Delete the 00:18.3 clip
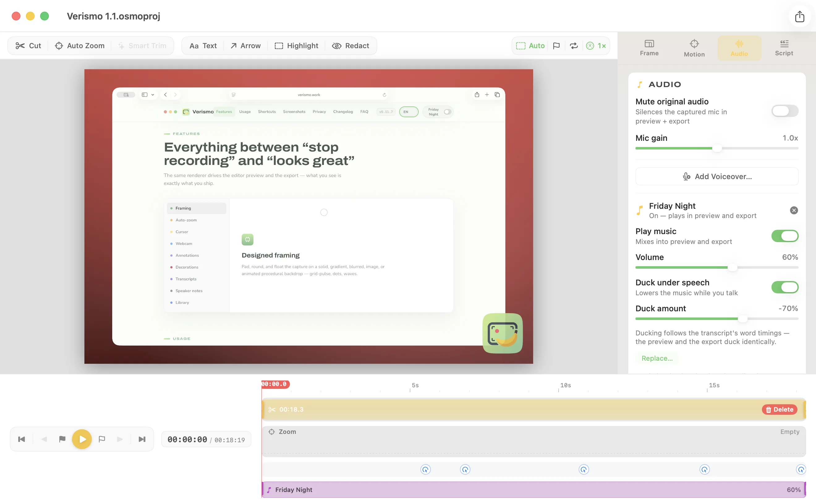This screenshot has height=504, width=816. (x=779, y=409)
